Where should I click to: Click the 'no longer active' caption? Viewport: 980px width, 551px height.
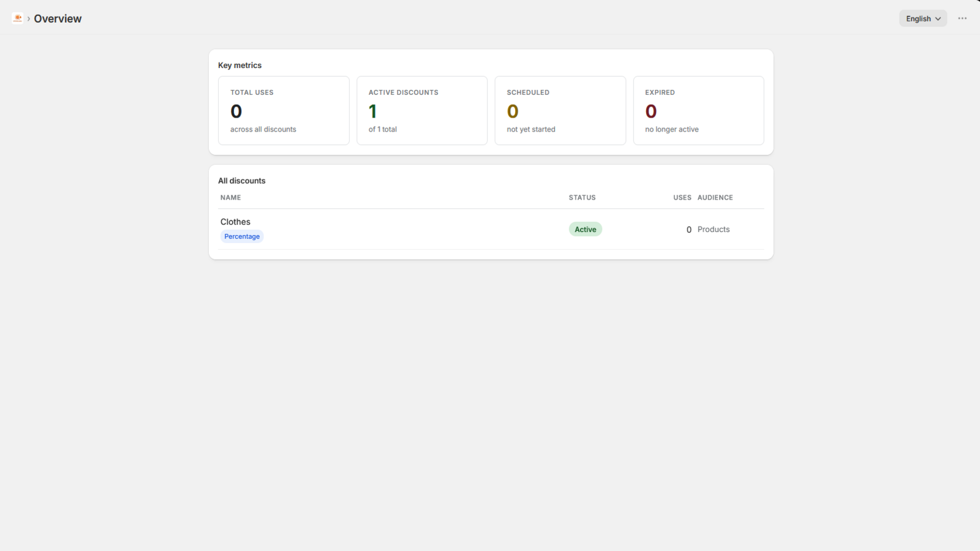672,129
